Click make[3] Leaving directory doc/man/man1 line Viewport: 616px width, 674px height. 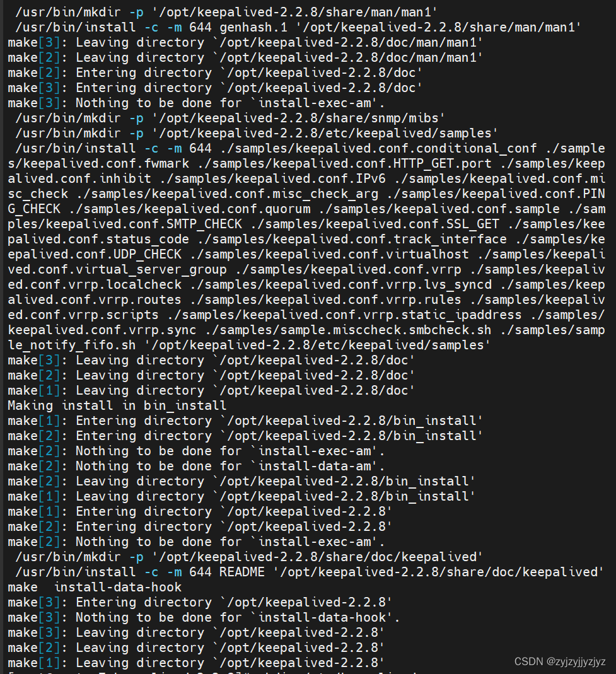[x=245, y=42]
